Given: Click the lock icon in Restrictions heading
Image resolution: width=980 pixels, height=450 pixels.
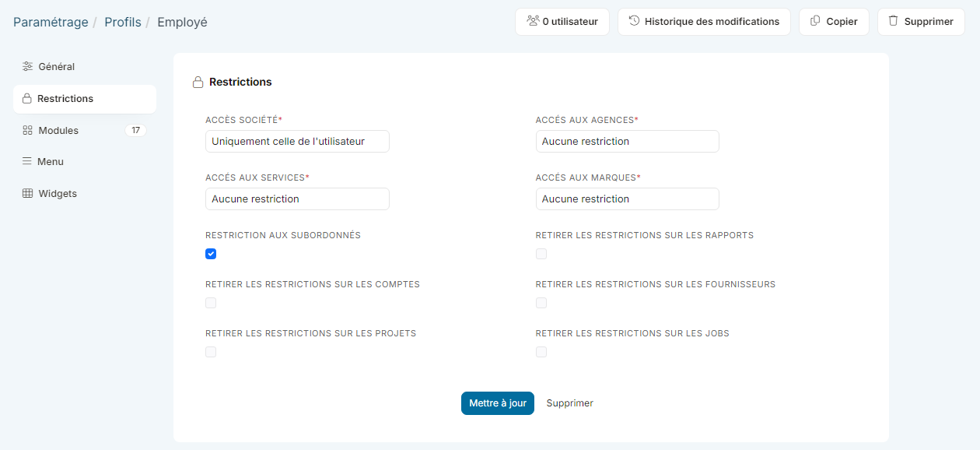Looking at the screenshot, I should pyautogui.click(x=198, y=82).
